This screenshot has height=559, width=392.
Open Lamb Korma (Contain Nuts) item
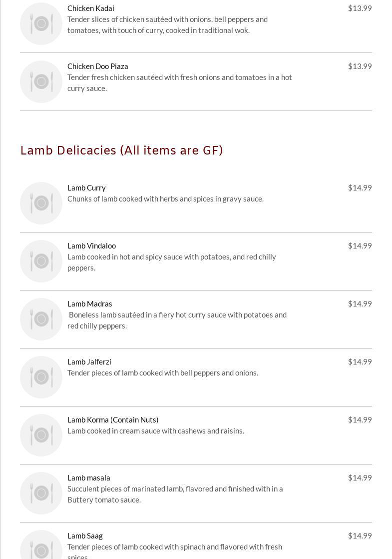pyautogui.click(x=113, y=419)
